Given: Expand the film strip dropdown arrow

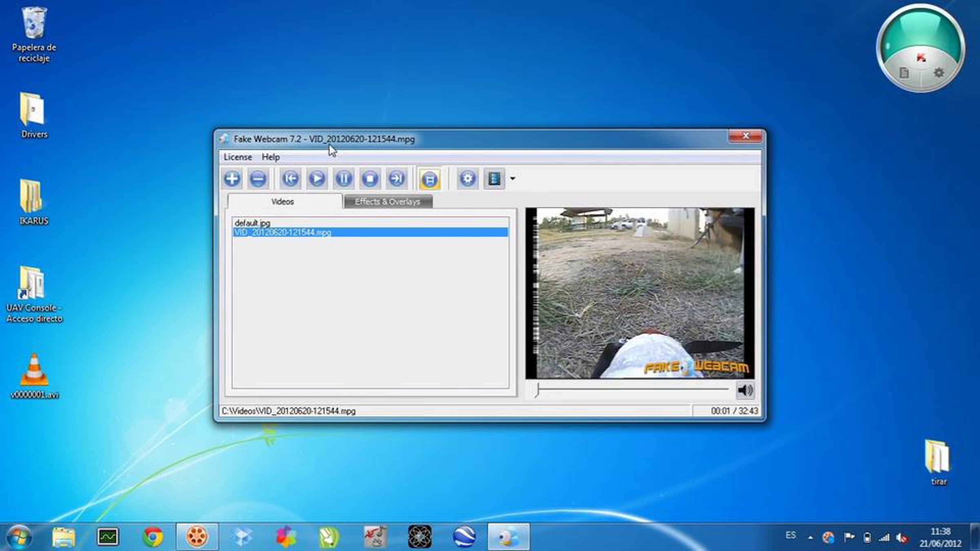Looking at the screenshot, I should (512, 179).
